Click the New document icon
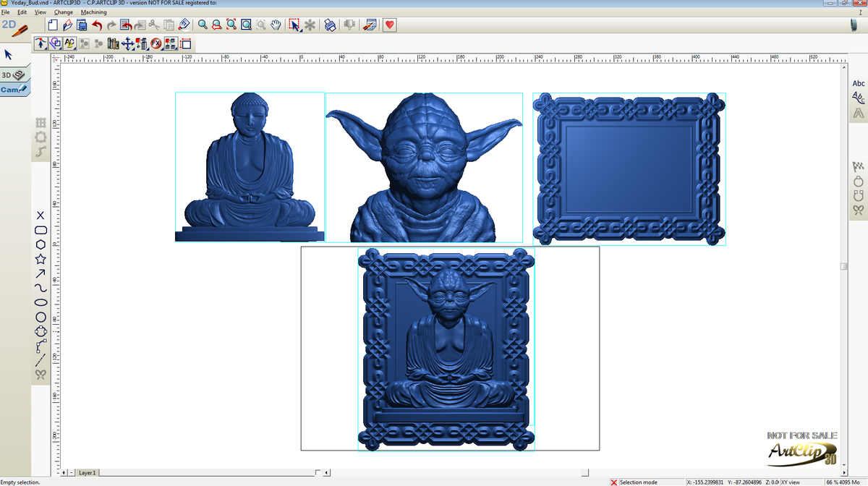 pyautogui.click(x=54, y=25)
